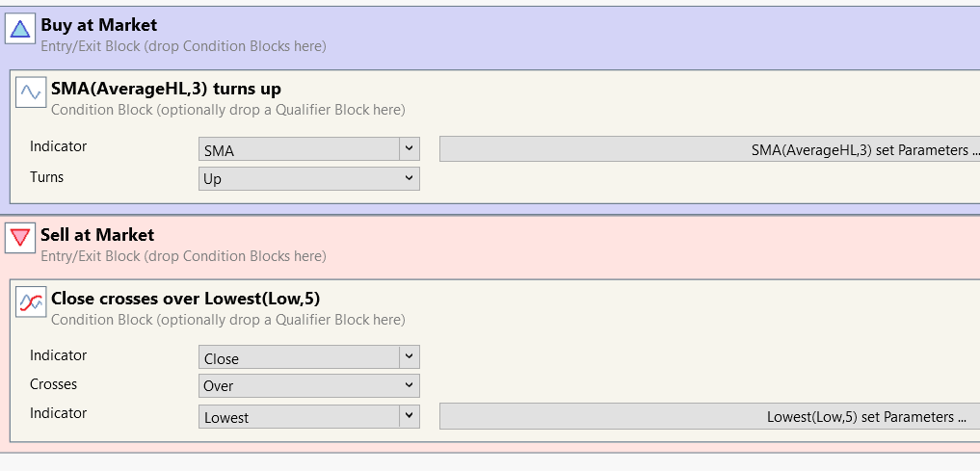Click Lowest(Low,5) set Parameters button
This screenshot has width=980, height=471.
(710, 417)
